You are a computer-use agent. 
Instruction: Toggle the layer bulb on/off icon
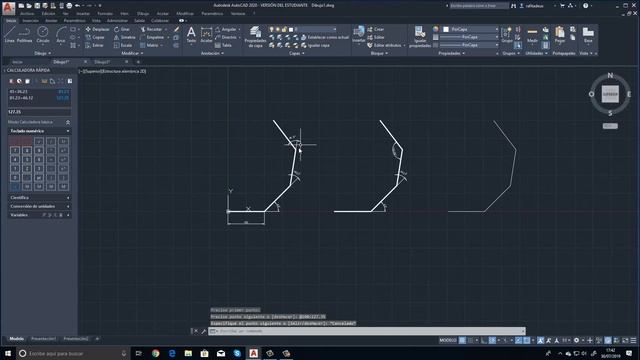click(x=271, y=29)
